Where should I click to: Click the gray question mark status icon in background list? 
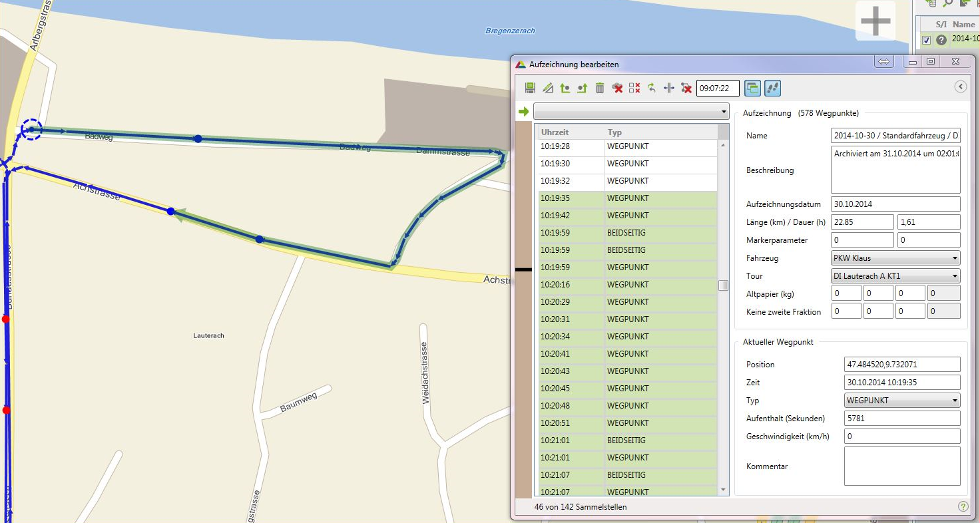click(x=941, y=40)
